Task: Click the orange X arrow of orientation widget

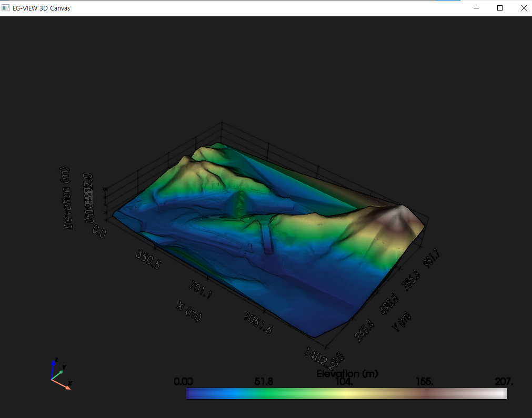Action: (x=62, y=384)
